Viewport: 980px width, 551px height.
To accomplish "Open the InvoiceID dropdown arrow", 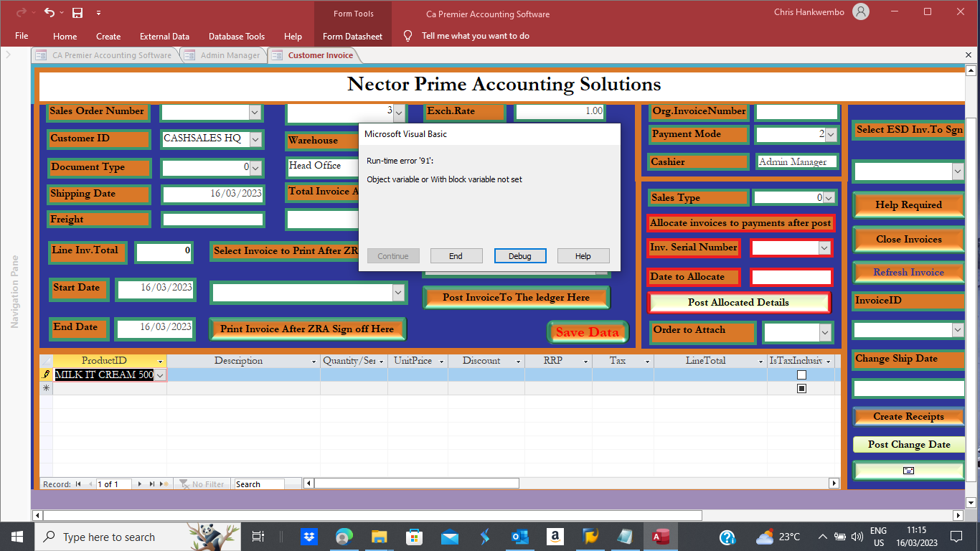I will pyautogui.click(x=957, y=329).
